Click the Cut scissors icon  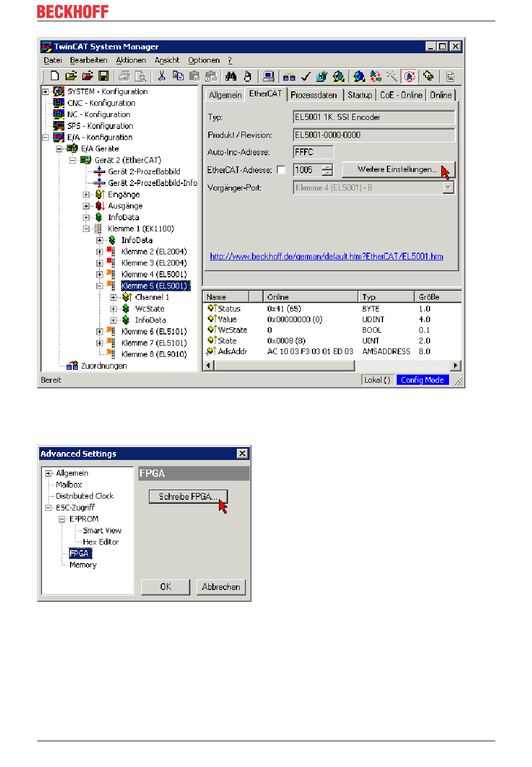pyautogui.click(x=162, y=76)
